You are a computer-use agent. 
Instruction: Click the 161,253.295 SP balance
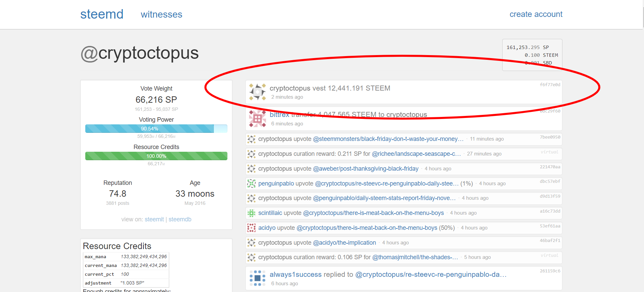point(528,47)
